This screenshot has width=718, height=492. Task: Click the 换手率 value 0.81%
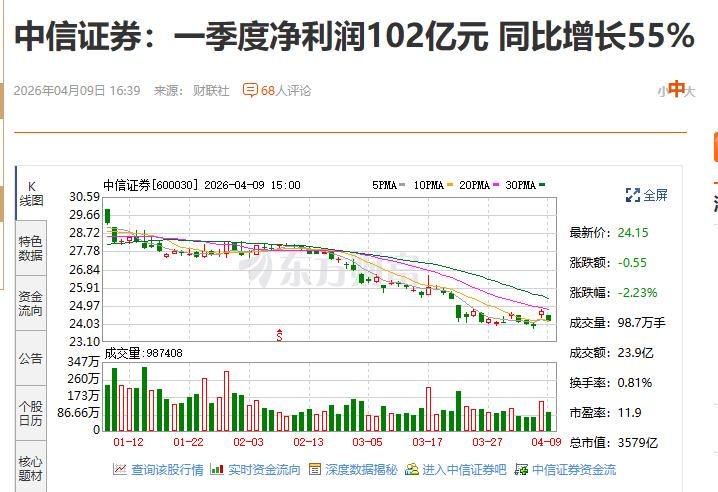click(635, 383)
